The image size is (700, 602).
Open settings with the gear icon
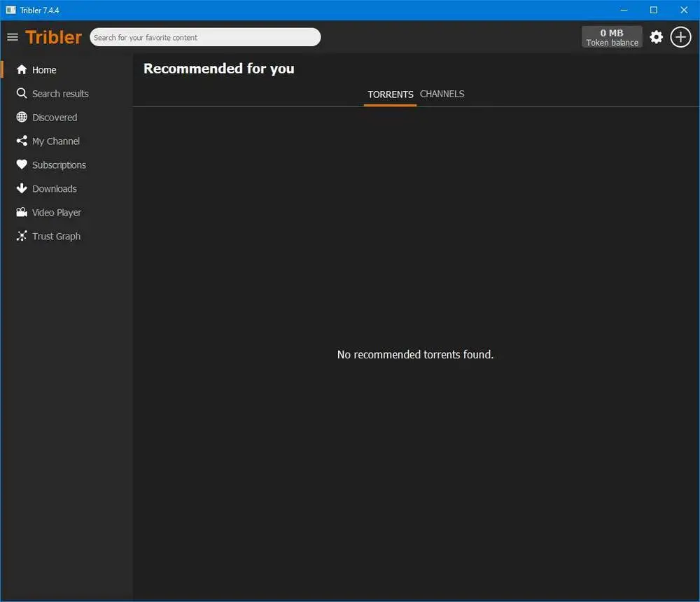(656, 37)
